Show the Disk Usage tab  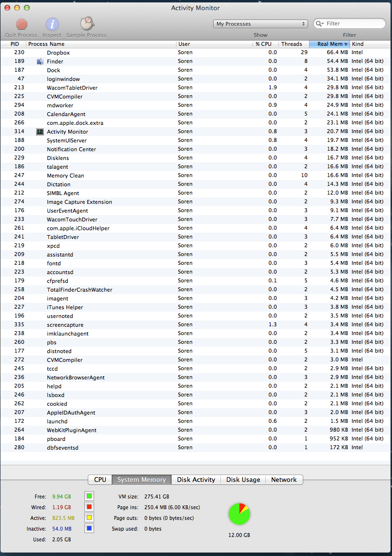(243, 479)
